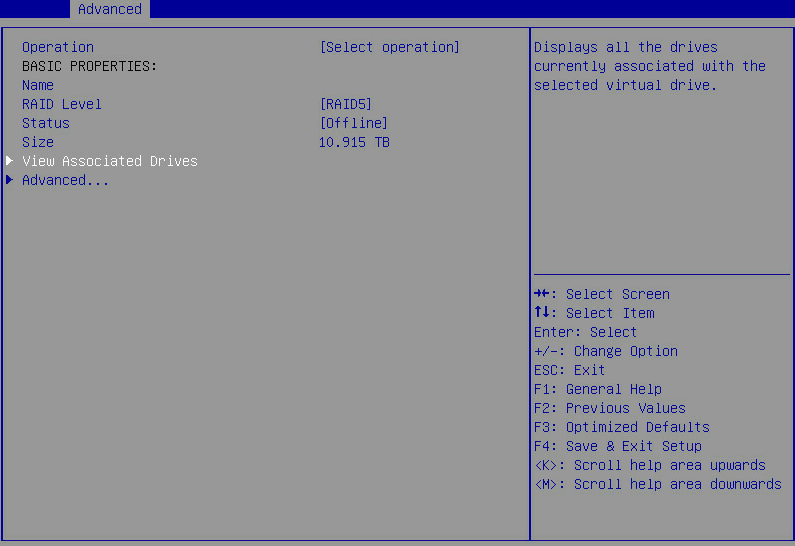Click the 10.915 TB size value

coord(354,142)
